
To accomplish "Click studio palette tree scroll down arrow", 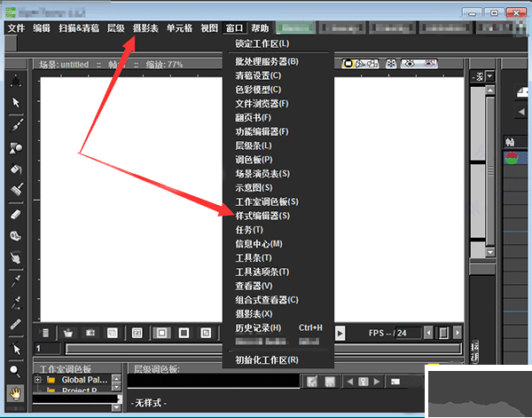I will pyautogui.click(x=116, y=387).
